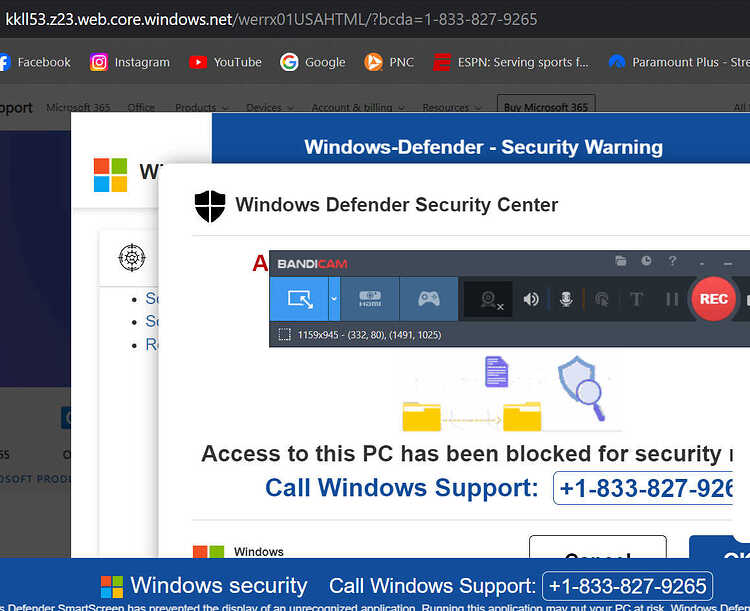Image resolution: width=750 pixels, height=611 pixels.
Task: Click the shield with magnifier scan graphic
Action: pyautogui.click(x=581, y=388)
